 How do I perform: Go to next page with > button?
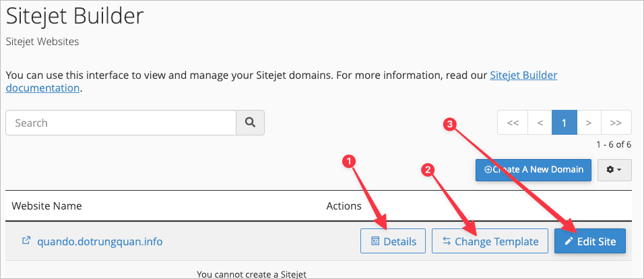[589, 123]
